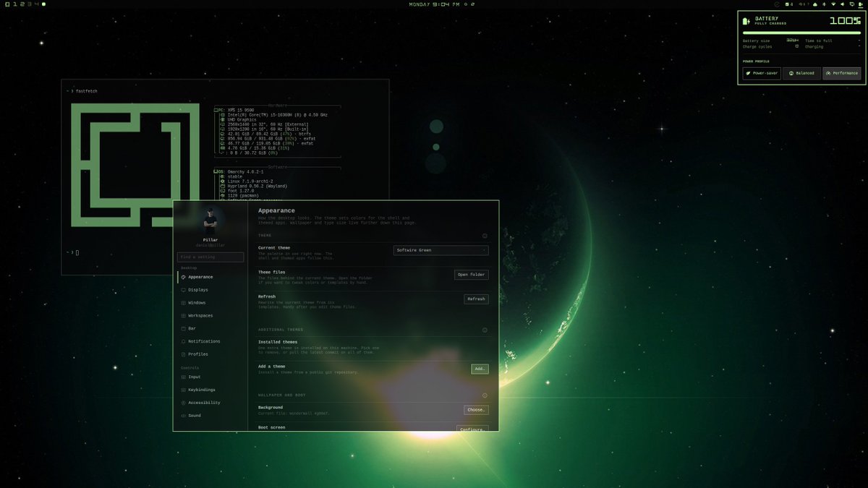This screenshot has width=868, height=488.
Task: Select the Power-saver power profile
Action: pos(762,73)
